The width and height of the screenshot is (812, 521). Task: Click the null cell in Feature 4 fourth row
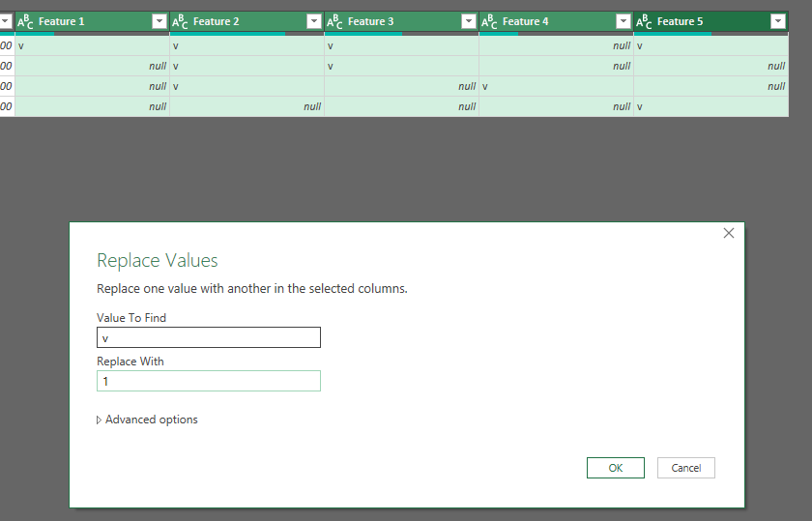point(557,106)
